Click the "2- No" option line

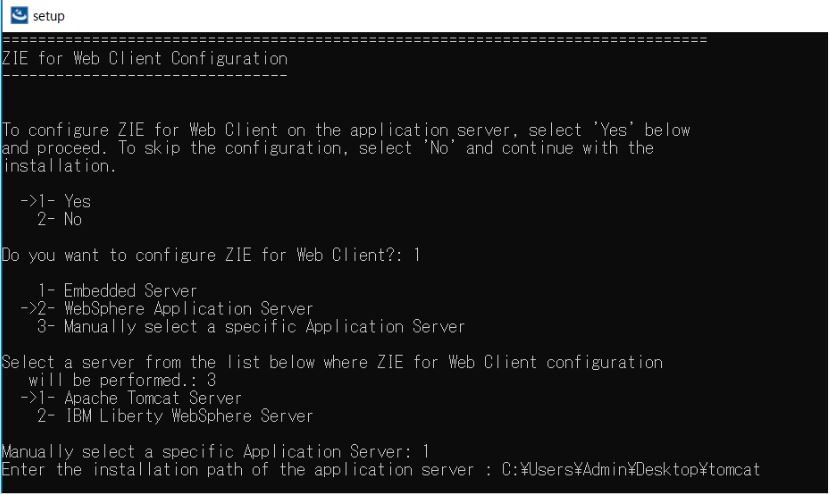63,219
